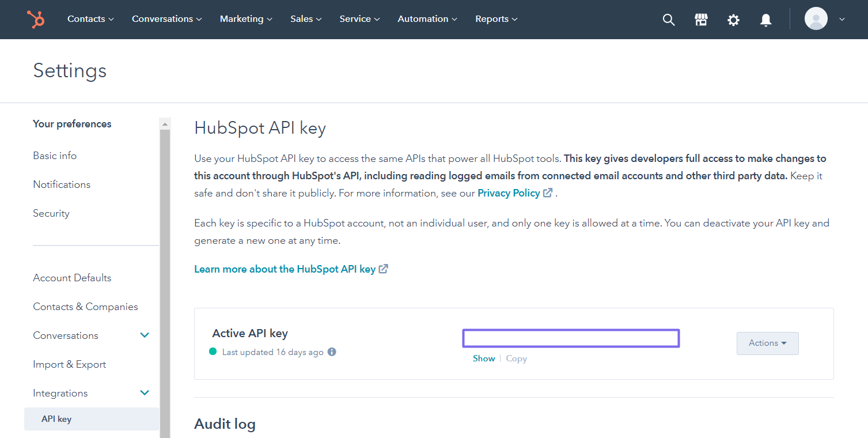
Task: Click the Audit log heading
Action: coord(225,424)
